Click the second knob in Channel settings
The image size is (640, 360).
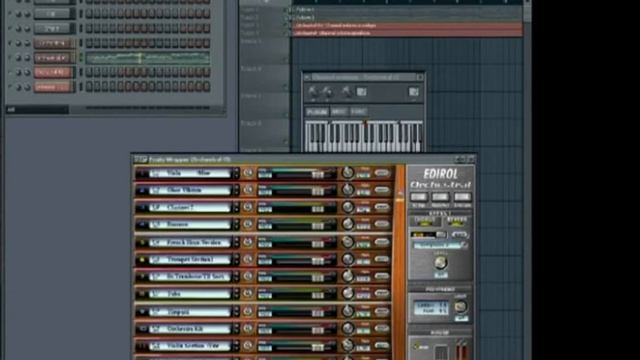[328, 92]
